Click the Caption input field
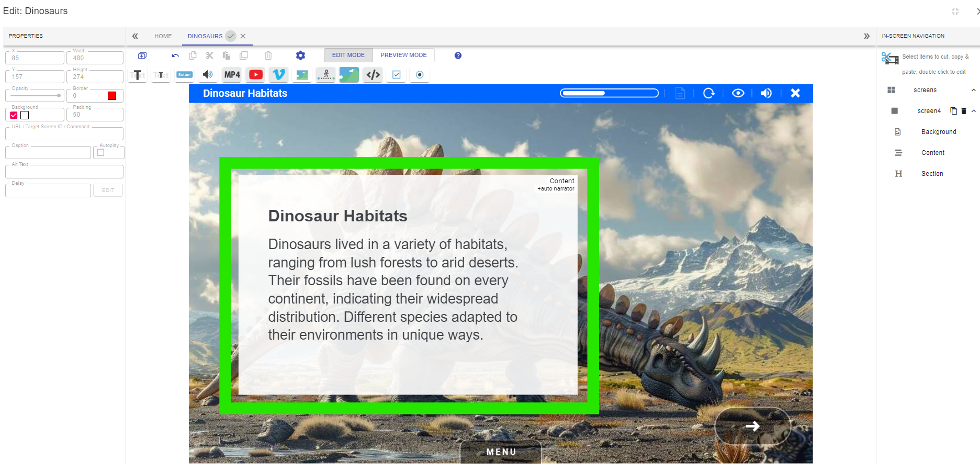 [48, 153]
